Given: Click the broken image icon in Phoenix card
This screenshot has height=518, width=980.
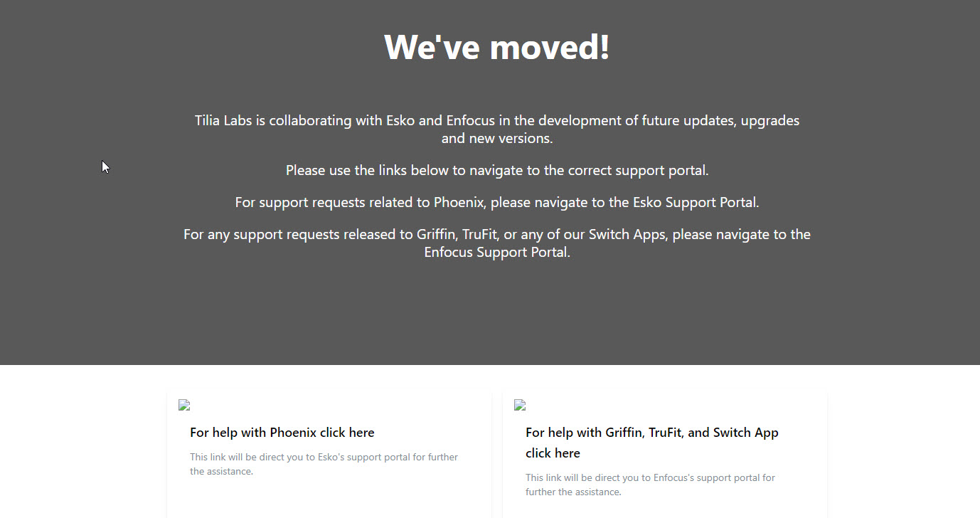Looking at the screenshot, I should [x=184, y=406].
